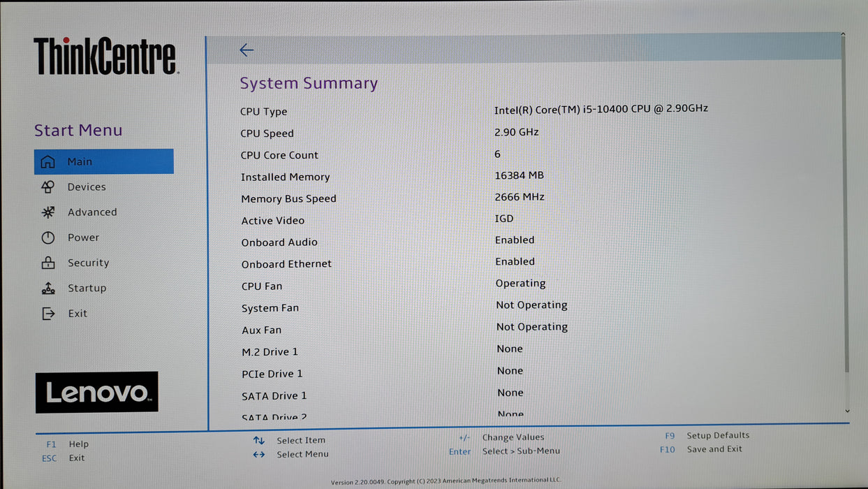Viewport: 868px width, 489px height.
Task: Click the F1 Help hint
Action: (x=67, y=444)
